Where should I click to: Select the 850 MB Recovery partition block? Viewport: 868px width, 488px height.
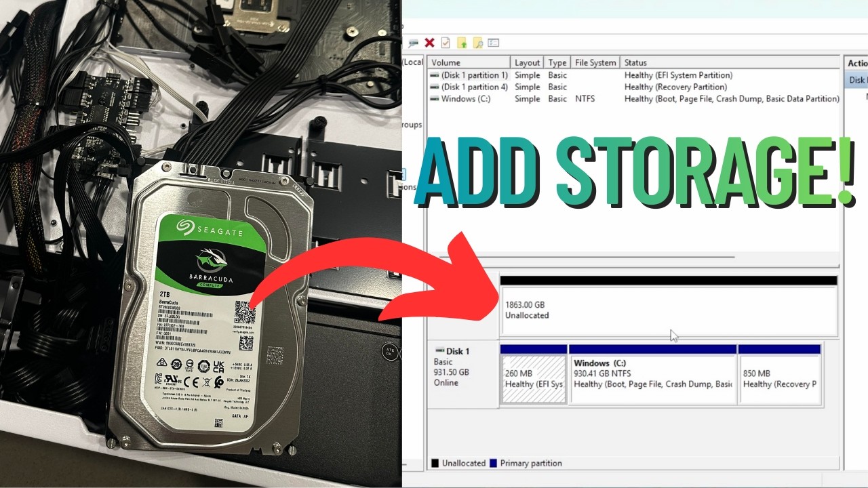coord(779,374)
